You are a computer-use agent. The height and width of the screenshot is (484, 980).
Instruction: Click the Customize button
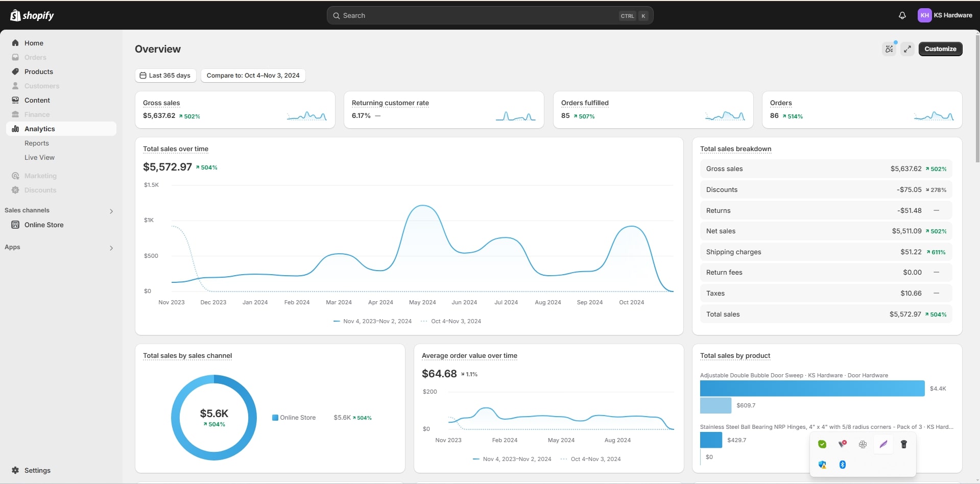940,49
